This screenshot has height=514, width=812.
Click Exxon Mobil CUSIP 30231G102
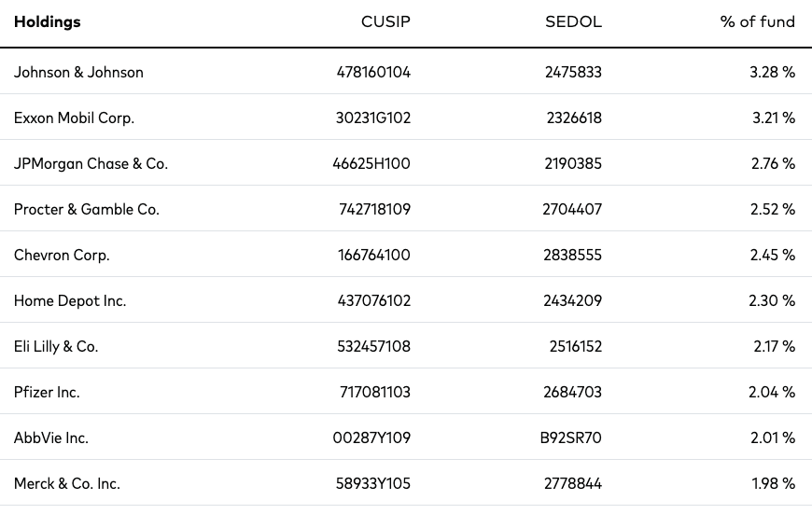pyautogui.click(x=372, y=118)
